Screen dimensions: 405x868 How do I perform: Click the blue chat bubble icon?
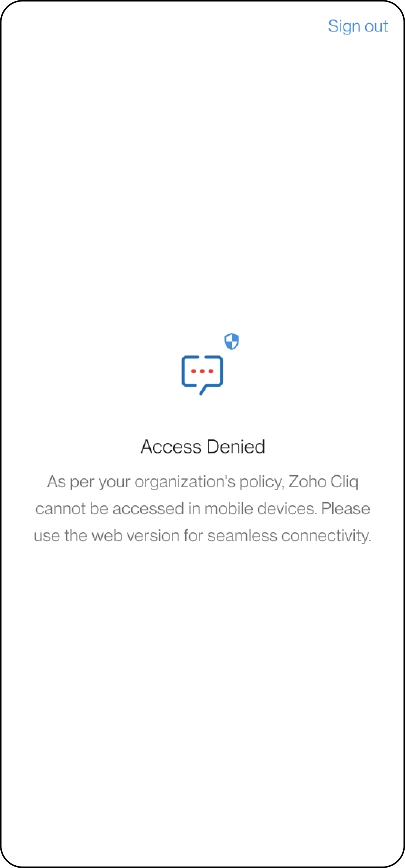click(x=202, y=375)
